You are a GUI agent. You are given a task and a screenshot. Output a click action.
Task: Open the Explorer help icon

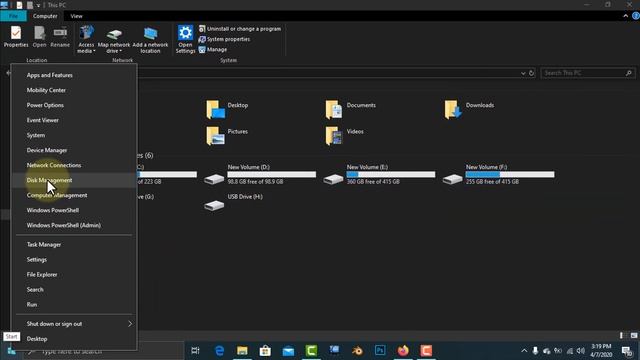[636, 16]
